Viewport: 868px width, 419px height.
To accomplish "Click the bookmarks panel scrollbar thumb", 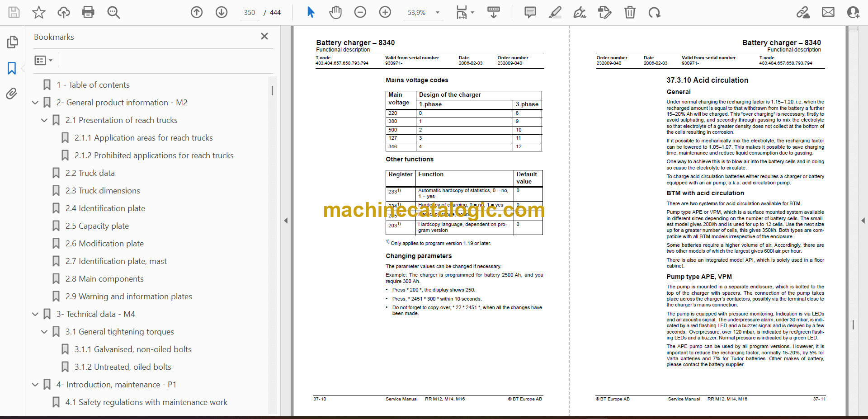I will pyautogui.click(x=272, y=90).
